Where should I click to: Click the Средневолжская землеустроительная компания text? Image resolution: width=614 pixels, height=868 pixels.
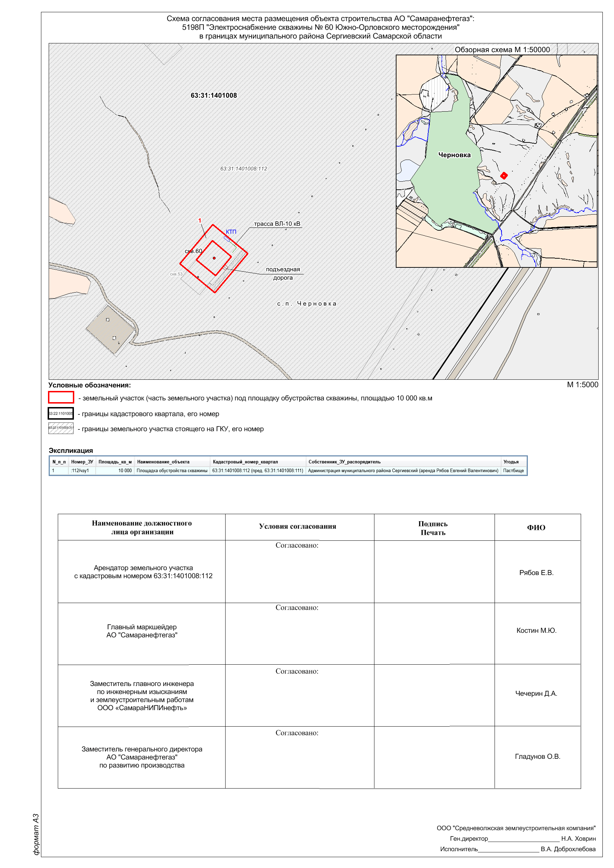pos(516,828)
